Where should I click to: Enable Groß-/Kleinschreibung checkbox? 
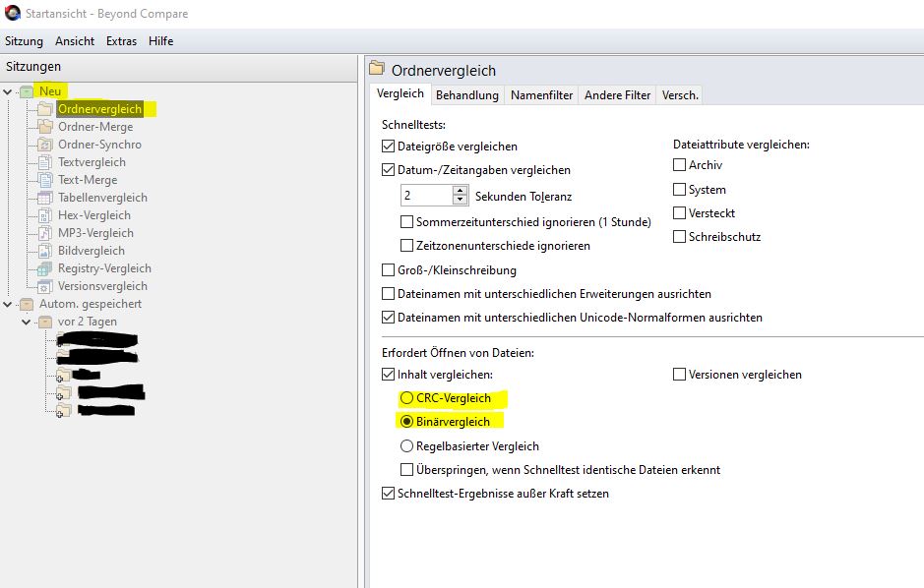click(x=388, y=270)
